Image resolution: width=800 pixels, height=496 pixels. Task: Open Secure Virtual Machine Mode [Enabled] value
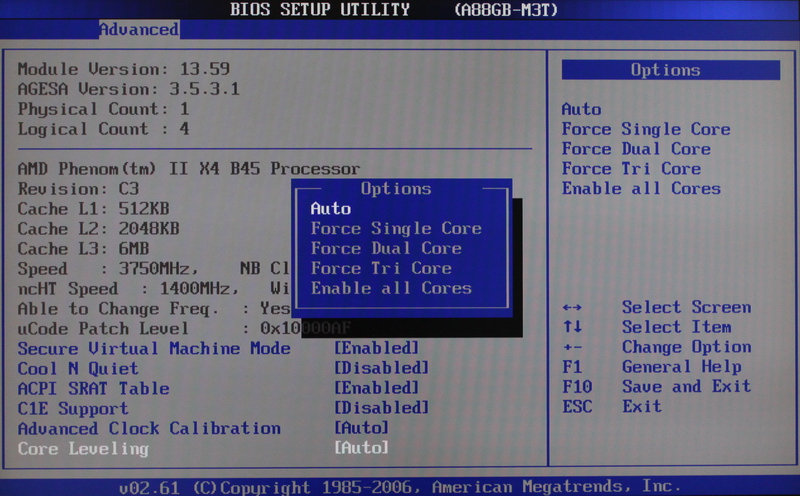pos(377,349)
